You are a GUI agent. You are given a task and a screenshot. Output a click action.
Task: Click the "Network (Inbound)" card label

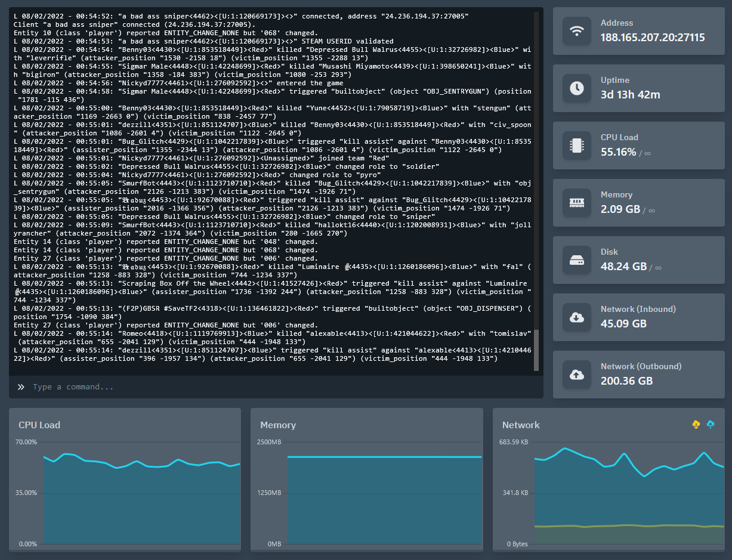638,309
